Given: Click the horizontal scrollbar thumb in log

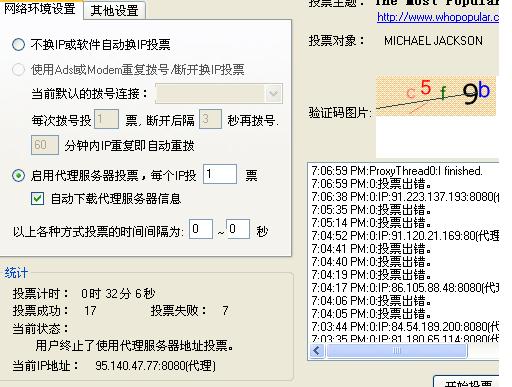Looking at the screenshot, I should [397, 351].
